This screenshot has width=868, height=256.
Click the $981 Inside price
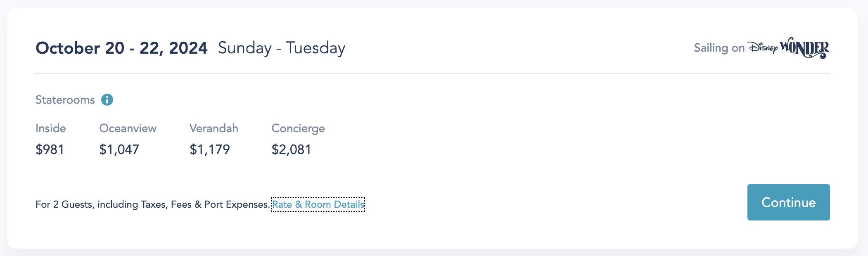pyautogui.click(x=50, y=149)
